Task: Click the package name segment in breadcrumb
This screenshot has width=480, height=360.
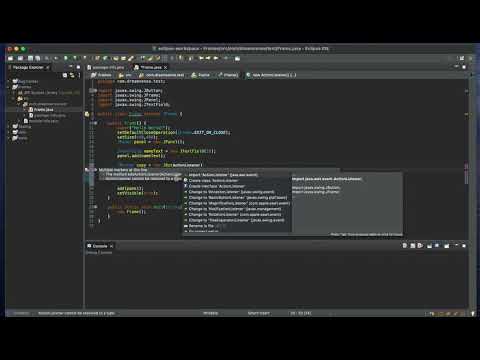Action: click(x=162, y=75)
